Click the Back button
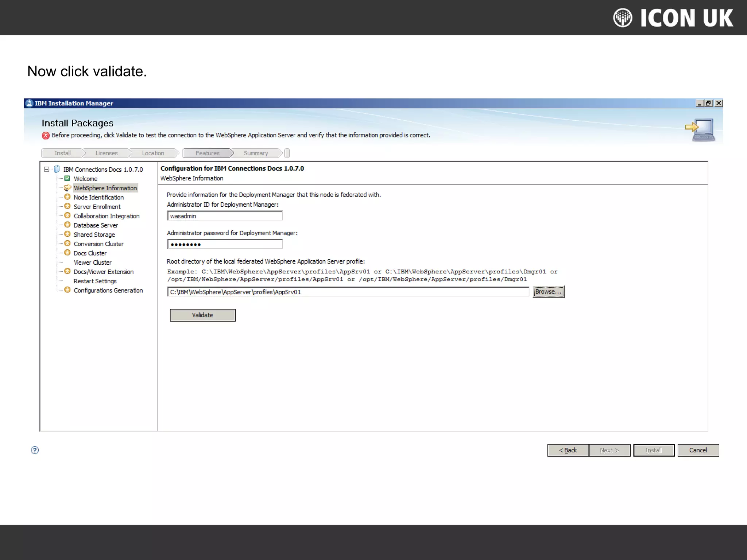747x560 pixels. 568,450
